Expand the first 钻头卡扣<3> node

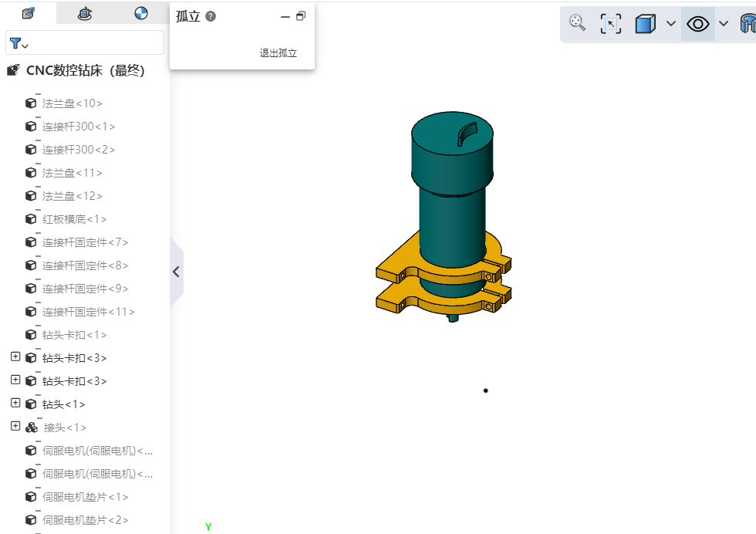click(15, 357)
